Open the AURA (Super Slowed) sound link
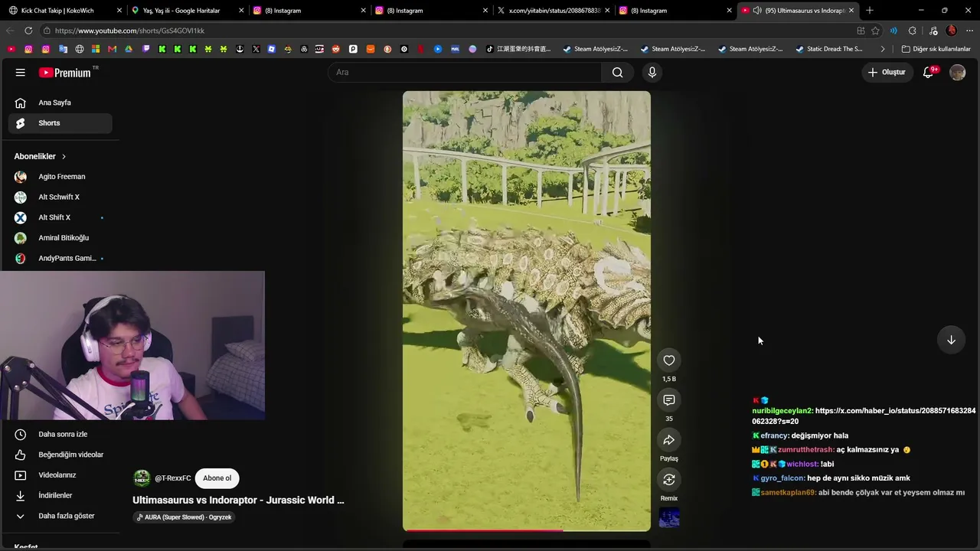This screenshot has width=980, height=551. 184,517
